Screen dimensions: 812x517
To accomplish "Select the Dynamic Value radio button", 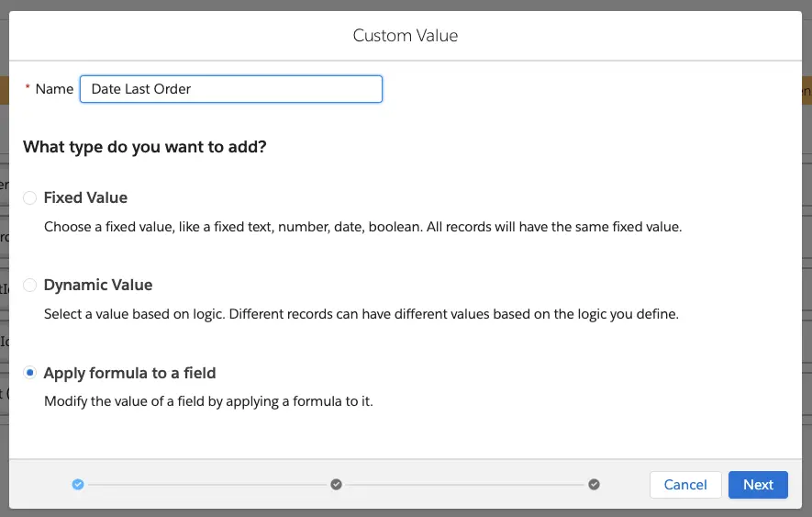I will click(30, 286).
